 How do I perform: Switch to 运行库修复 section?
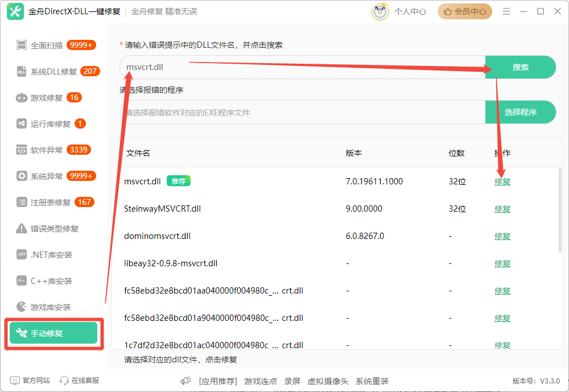point(51,124)
